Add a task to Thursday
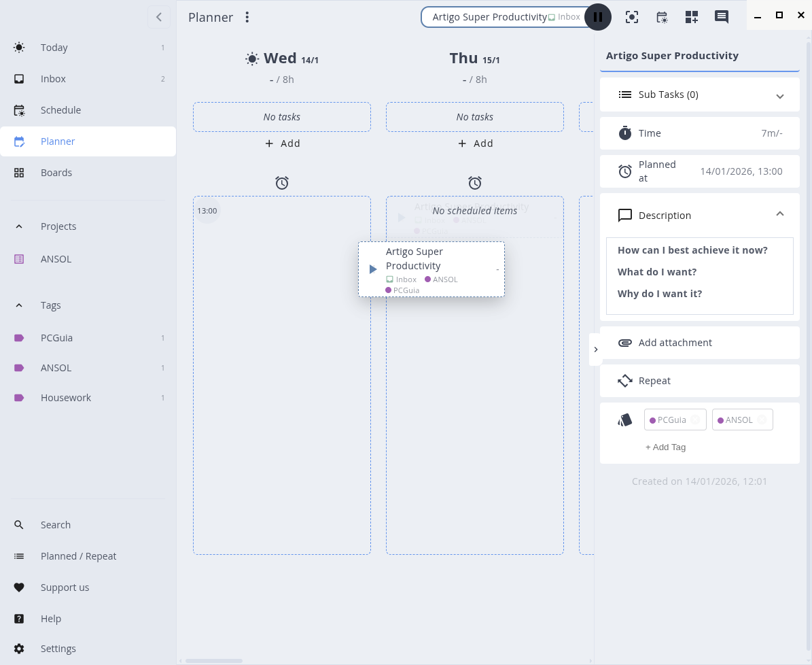Screen dimensions: 812x665 (x=475, y=143)
